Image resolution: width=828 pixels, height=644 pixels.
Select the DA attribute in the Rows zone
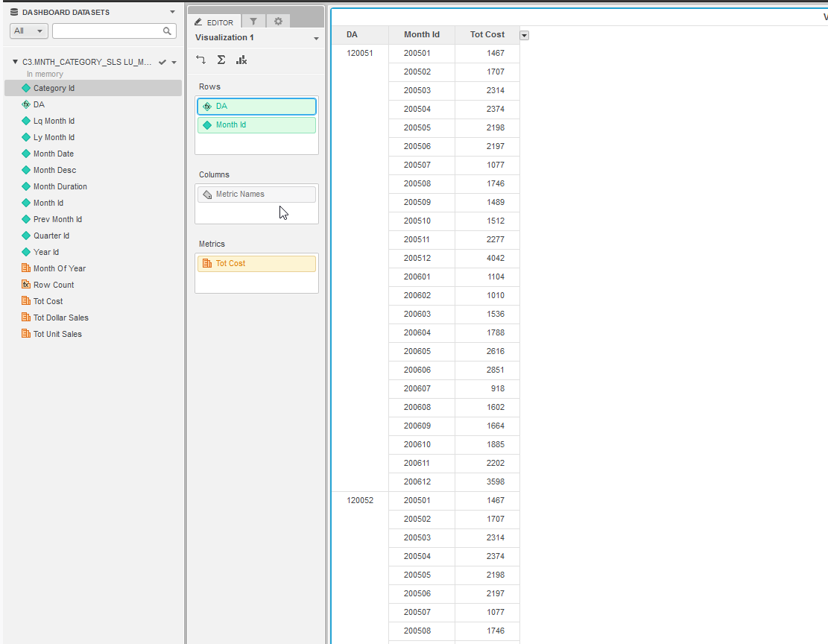pos(256,106)
